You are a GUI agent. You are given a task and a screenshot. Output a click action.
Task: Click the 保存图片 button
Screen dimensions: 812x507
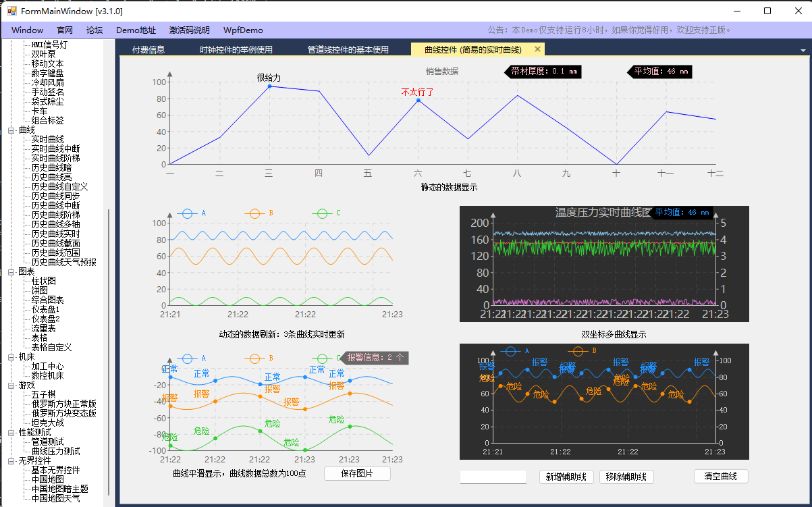357,473
